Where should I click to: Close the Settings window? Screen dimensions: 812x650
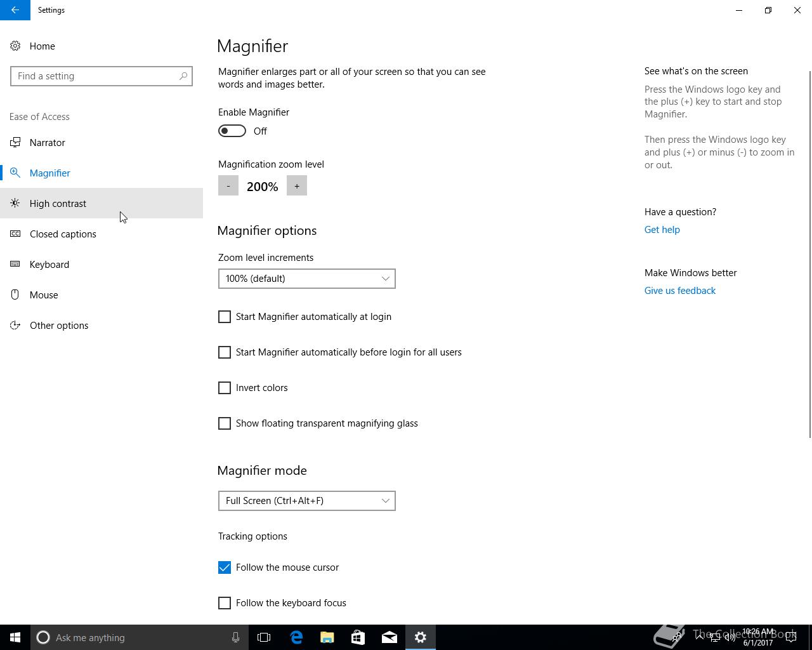point(797,10)
